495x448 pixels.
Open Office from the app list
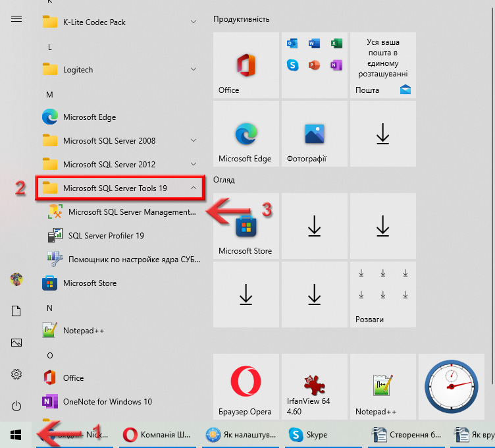(x=120, y=378)
